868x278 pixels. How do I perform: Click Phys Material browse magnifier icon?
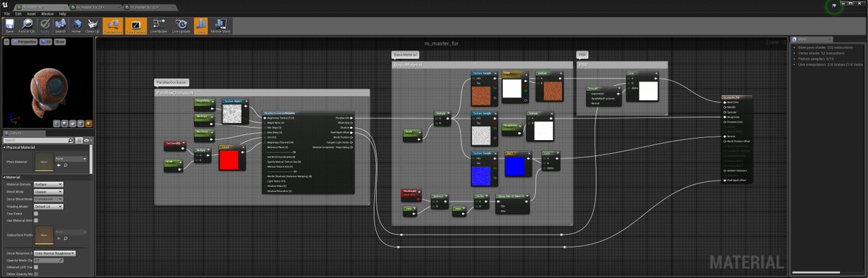click(66, 165)
